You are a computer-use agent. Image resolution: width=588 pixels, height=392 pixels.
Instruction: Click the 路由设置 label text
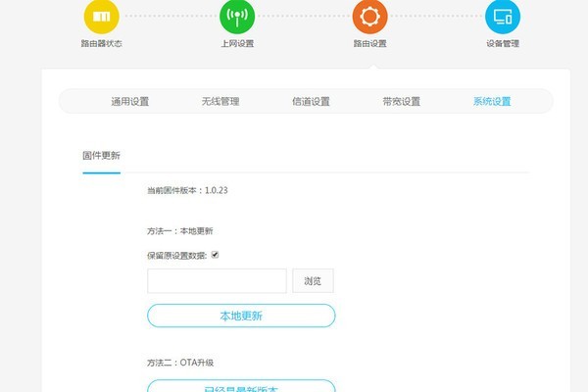click(369, 44)
